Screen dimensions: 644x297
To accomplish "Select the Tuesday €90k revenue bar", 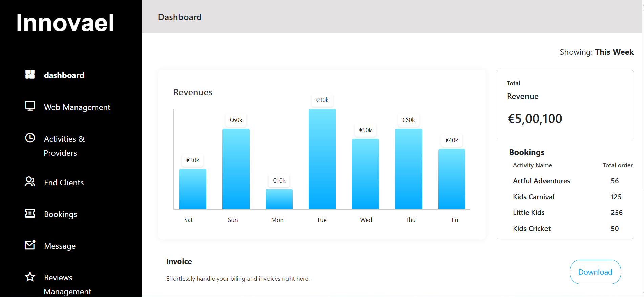I will point(322,159).
